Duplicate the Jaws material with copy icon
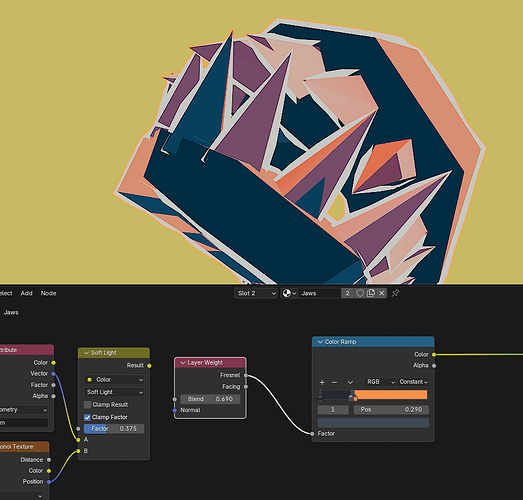The image size is (523, 500). pyautogui.click(x=371, y=293)
